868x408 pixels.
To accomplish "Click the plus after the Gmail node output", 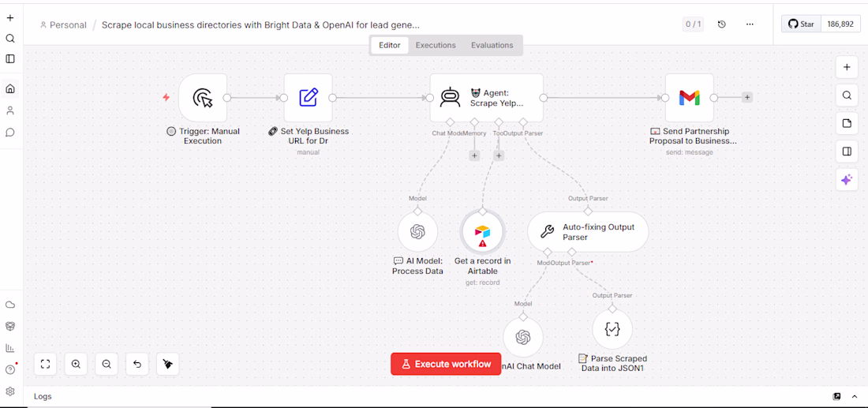I will (747, 97).
